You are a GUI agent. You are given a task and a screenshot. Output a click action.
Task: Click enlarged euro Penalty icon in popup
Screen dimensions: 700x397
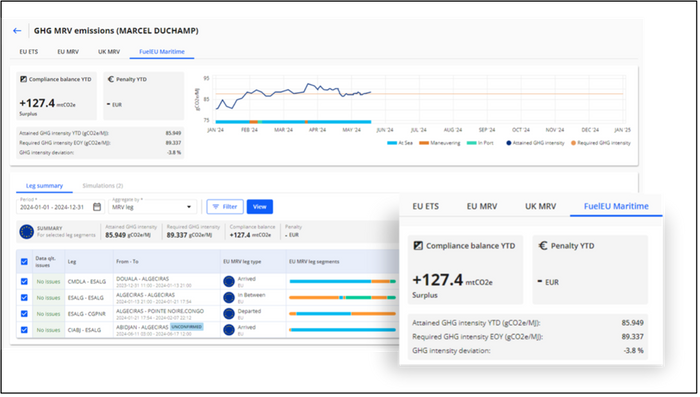(x=543, y=246)
